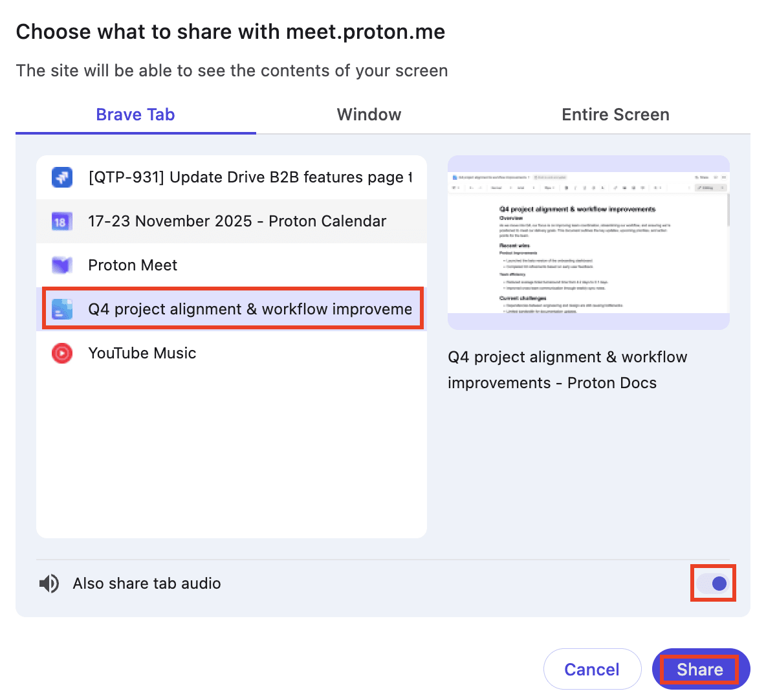Screen dimensions: 766x700
Task: Click the dialog title about meet.proton.me
Action: tap(231, 31)
